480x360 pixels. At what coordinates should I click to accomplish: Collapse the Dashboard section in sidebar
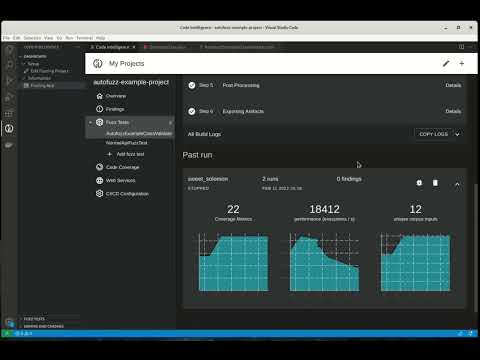click(x=20, y=56)
